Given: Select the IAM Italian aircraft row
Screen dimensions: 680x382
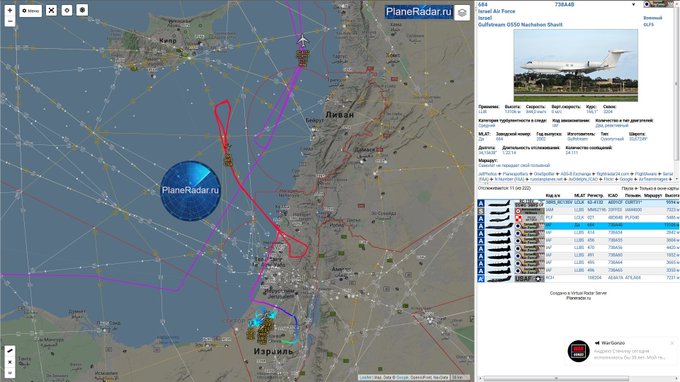Looking at the screenshot, I should (578, 210).
